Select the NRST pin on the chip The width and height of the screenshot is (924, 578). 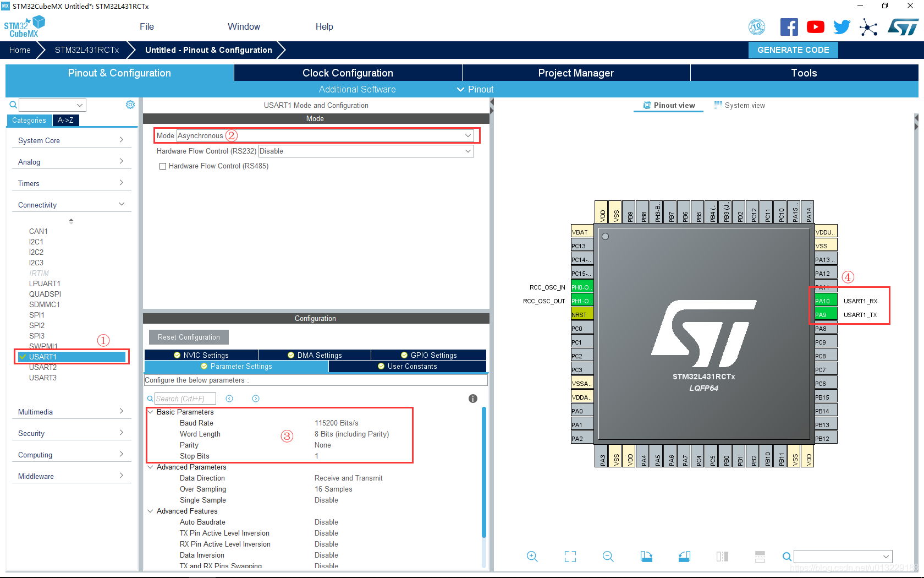coord(582,314)
